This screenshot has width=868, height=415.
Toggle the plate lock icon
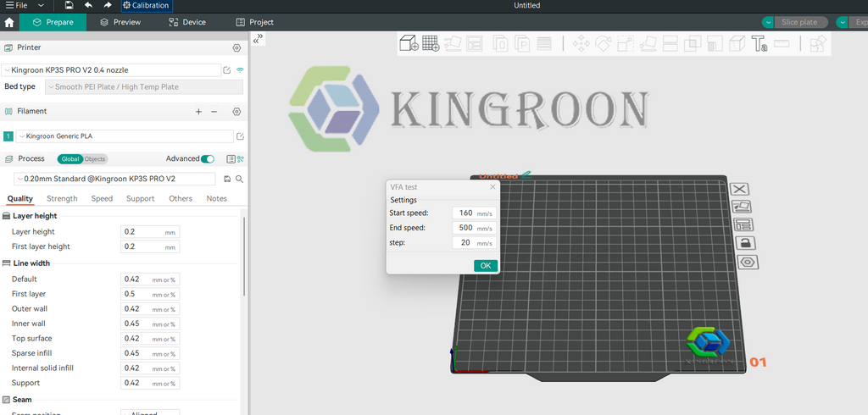(746, 243)
